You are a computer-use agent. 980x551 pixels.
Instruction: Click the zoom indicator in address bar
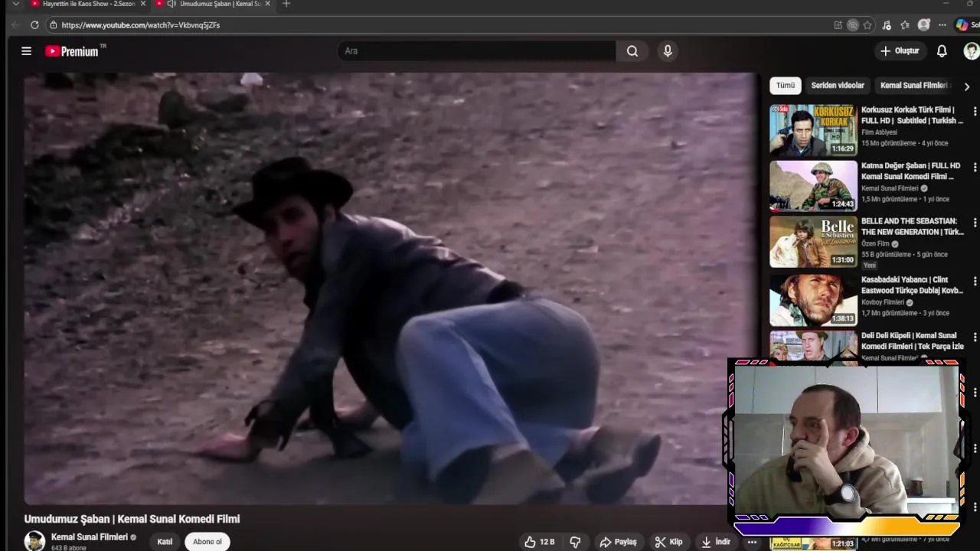pyautogui.click(x=853, y=25)
